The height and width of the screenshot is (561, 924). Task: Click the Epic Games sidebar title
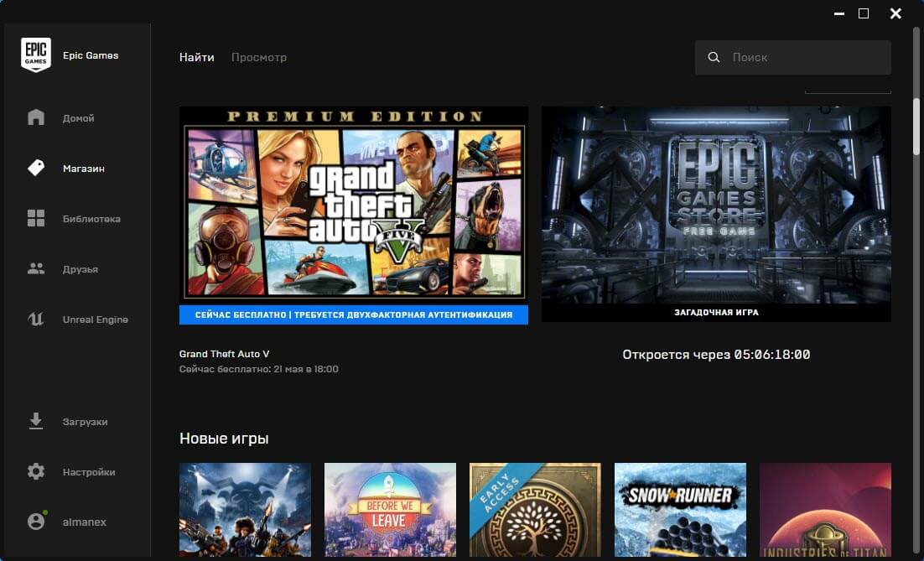[x=91, y=55]
